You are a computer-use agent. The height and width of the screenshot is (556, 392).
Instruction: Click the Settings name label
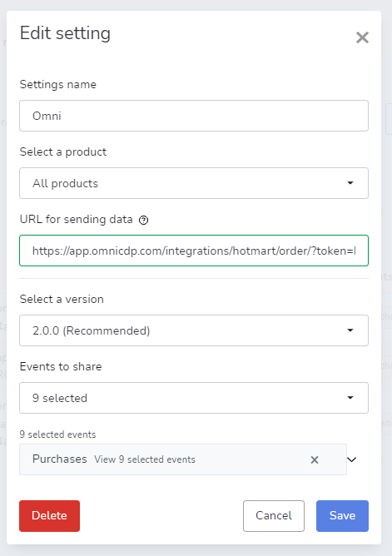click(58, 84)
